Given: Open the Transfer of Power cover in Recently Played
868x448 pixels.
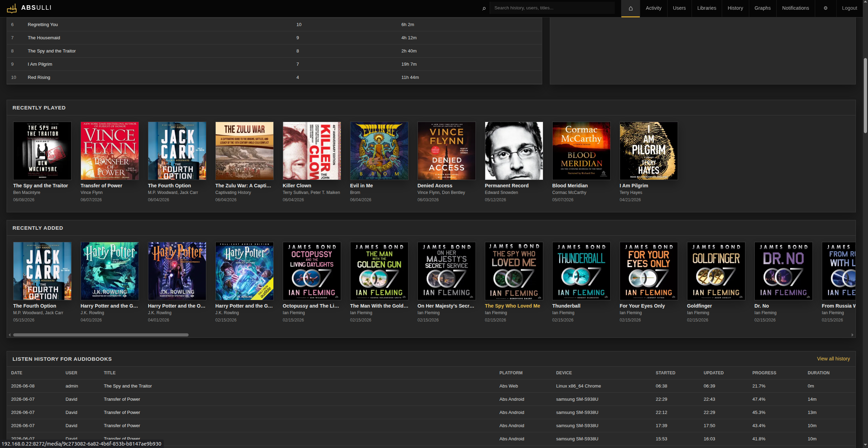Looking at the screenshot, I should (110, 151).
